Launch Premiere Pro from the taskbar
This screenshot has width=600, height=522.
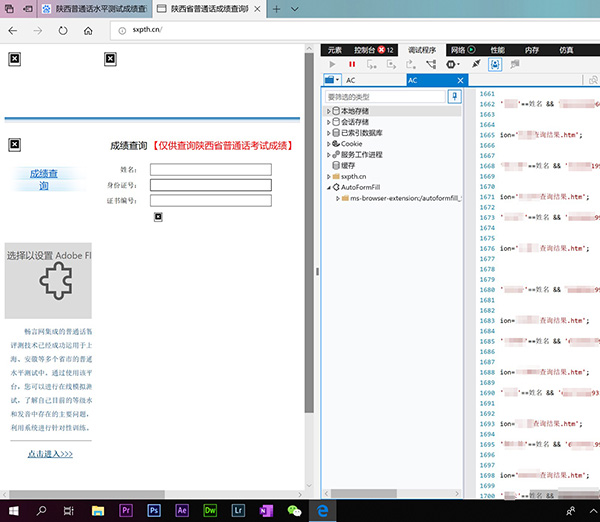click(126, 510)
